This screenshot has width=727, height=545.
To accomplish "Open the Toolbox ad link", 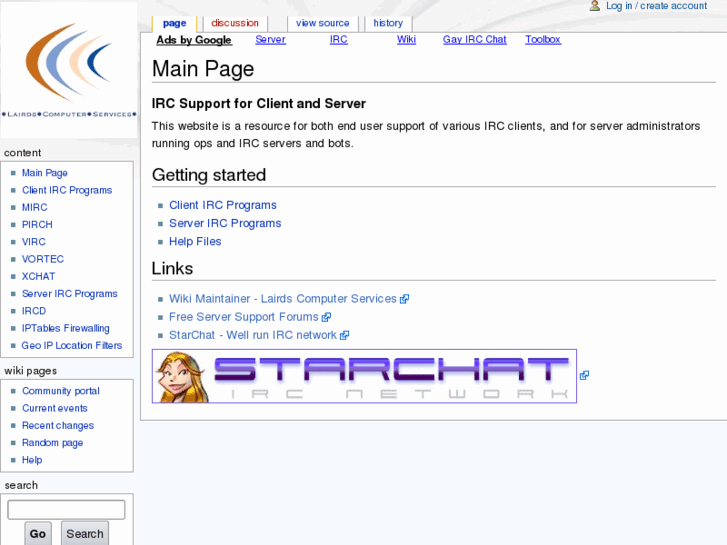I will (543, 40).
